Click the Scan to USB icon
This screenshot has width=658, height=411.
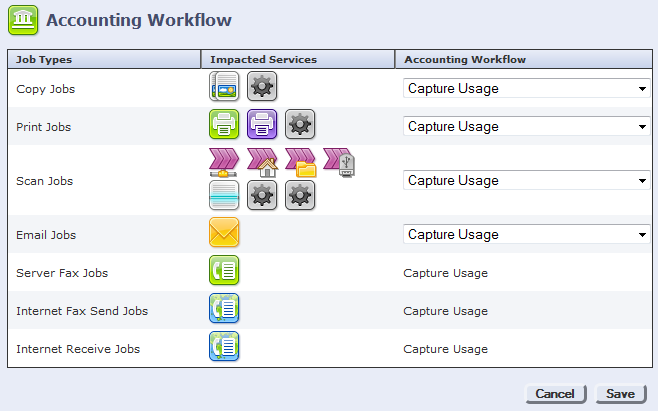pos(340,163)
